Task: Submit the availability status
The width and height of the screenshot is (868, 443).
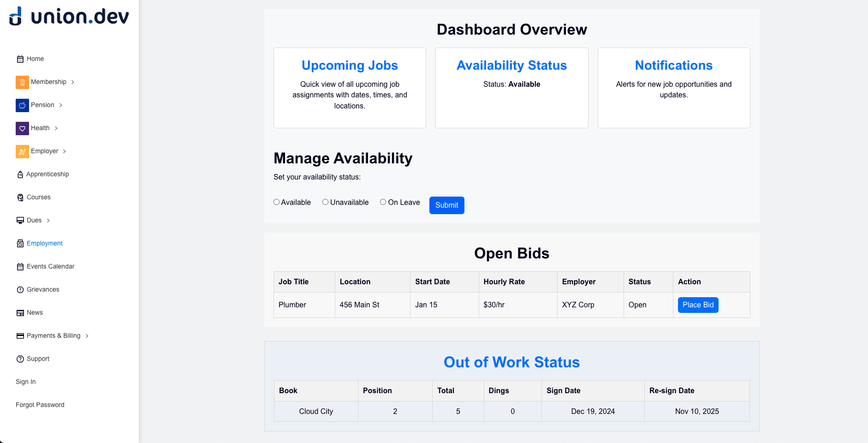Action: (446, 205)
